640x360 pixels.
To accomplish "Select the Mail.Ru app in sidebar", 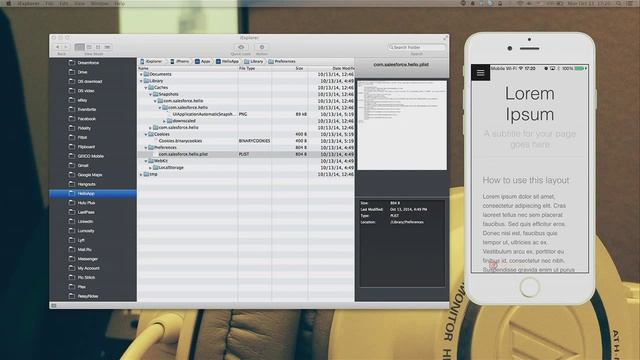I will click(x=93, y=249).
